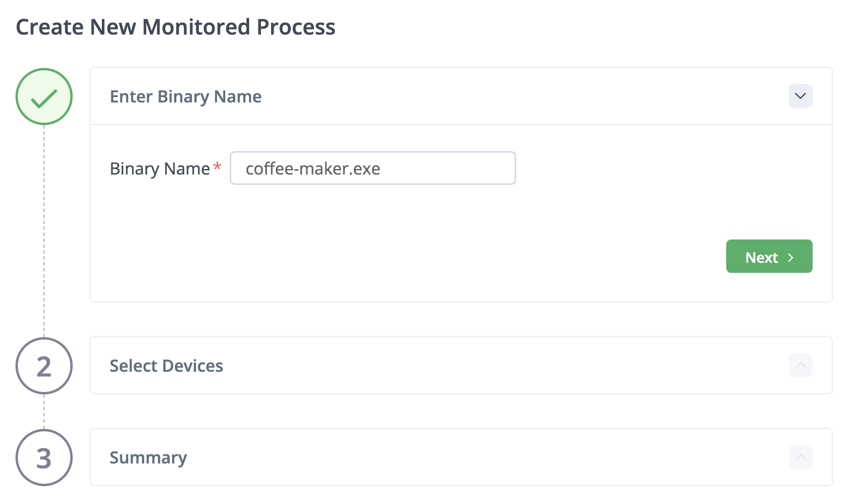Expand the Select Devices section chevron
Image resolution: width=846 pixels, height=504 pixels.
(x=800, y=365)
